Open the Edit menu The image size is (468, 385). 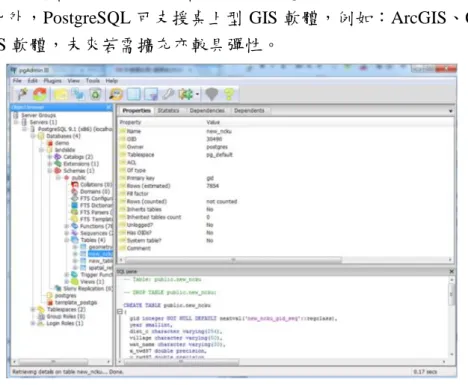(32, 81)
